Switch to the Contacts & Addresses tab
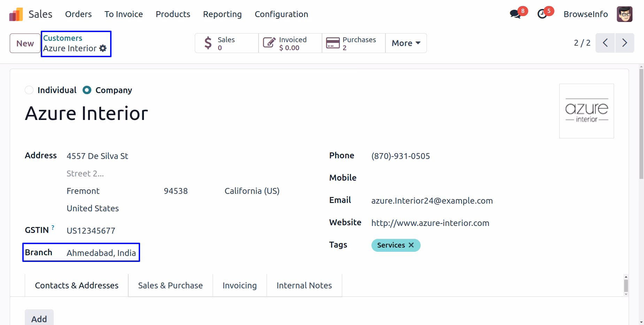Viewport: 644px width, 325px height. click(x=77, y=286)
